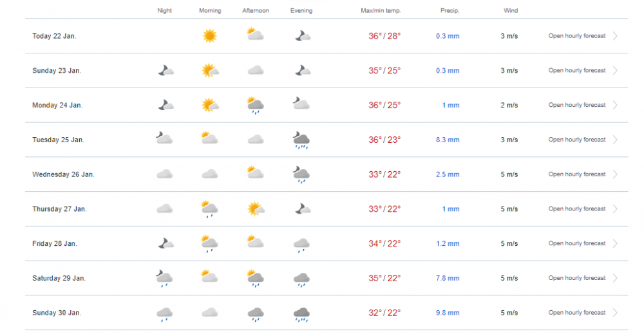Select the Wednesday 26 Jan. row label

[x=63, y=174]
